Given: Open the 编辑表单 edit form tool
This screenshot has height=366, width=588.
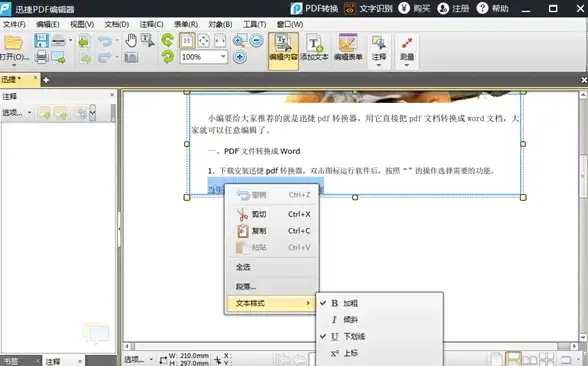Looking at the screenshot, I should click(348, 48).
